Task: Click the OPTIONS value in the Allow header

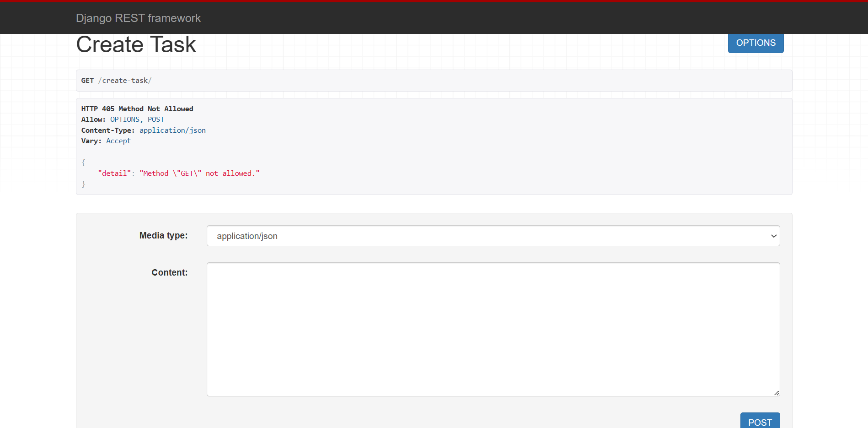Action: (x=124, y=119)
